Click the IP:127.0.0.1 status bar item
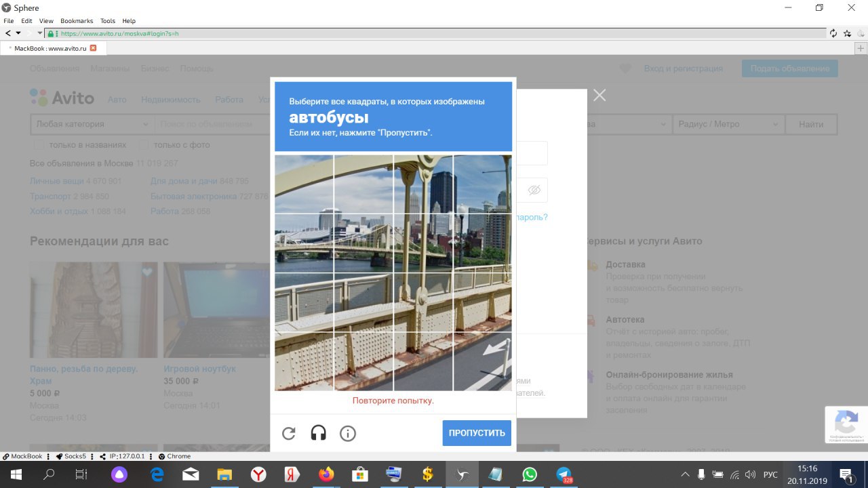This screenshot has height=488, width=868. click(122, 456)
